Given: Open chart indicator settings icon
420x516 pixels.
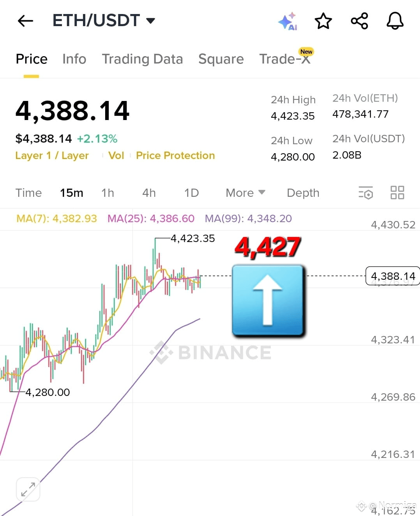Looking at the screenshot, I should (x=366, y=193).
